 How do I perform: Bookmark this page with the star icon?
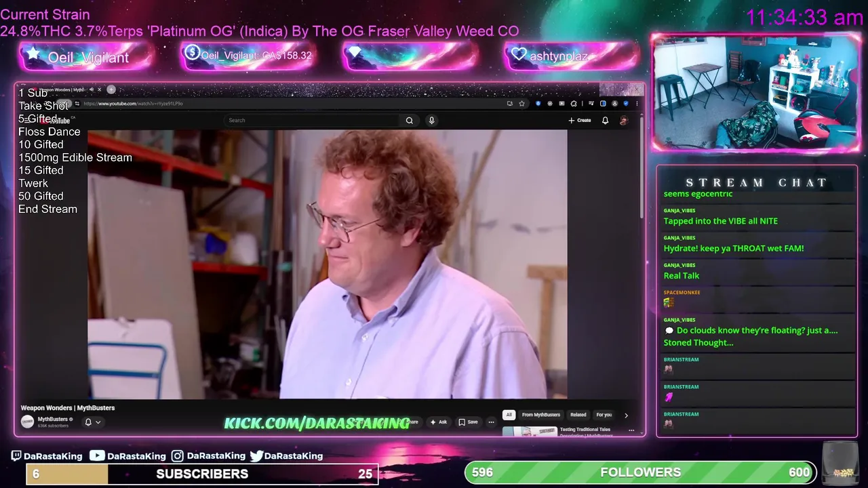[521, 104]
